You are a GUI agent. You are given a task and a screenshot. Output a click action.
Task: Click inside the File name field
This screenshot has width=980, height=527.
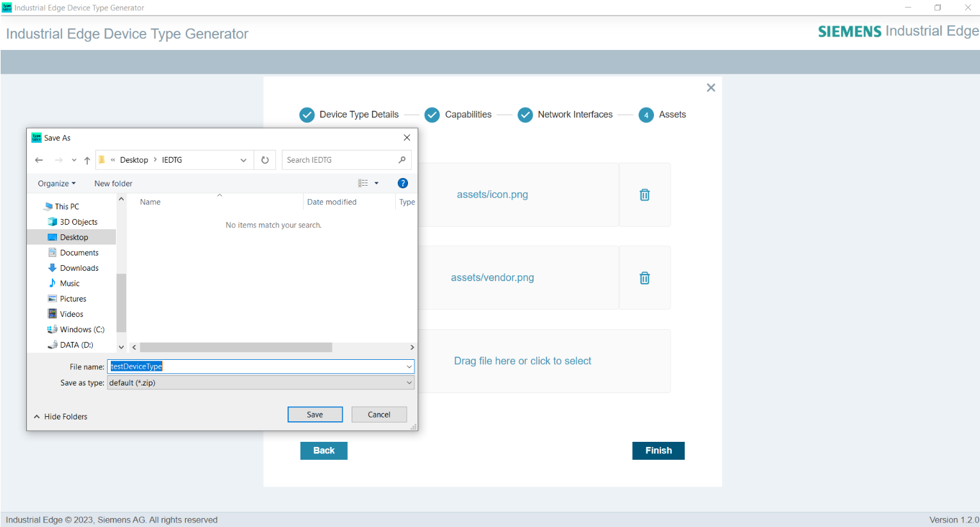[256, 366]
